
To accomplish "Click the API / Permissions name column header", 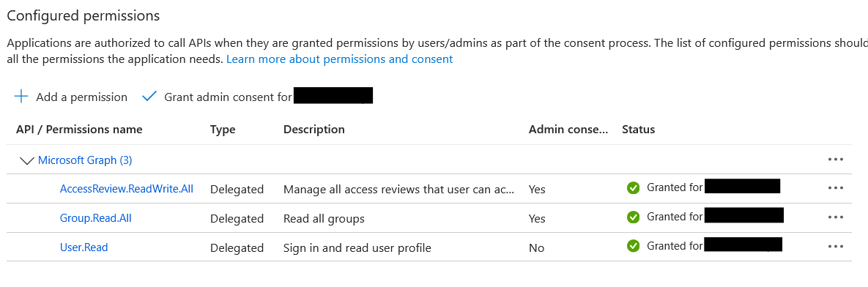I will point(79,130).
